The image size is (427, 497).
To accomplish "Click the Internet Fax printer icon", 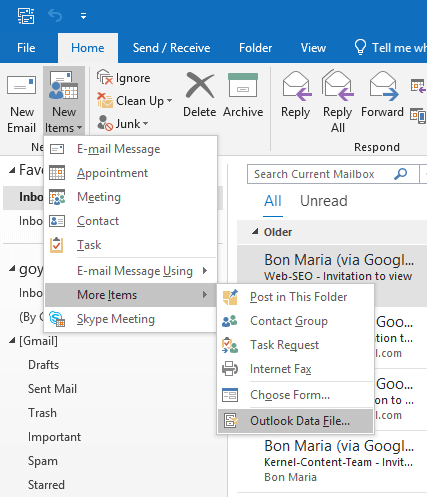I will pyautogui.click(x=230, y=369).
